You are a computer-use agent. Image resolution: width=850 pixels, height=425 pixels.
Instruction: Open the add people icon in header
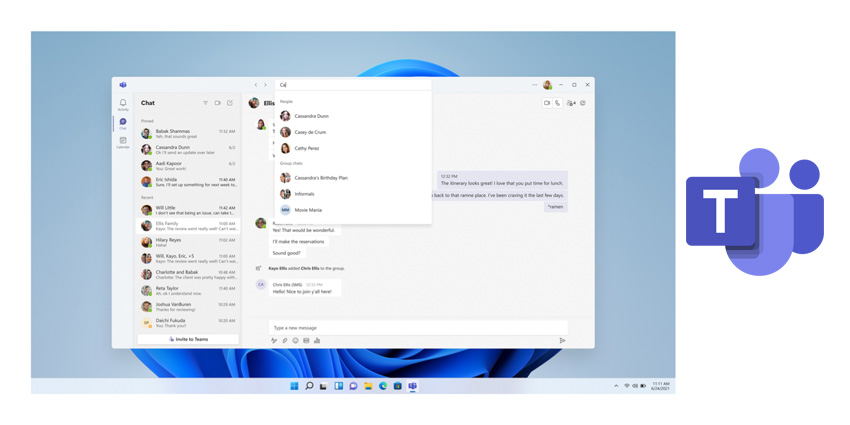pos(571,103)
